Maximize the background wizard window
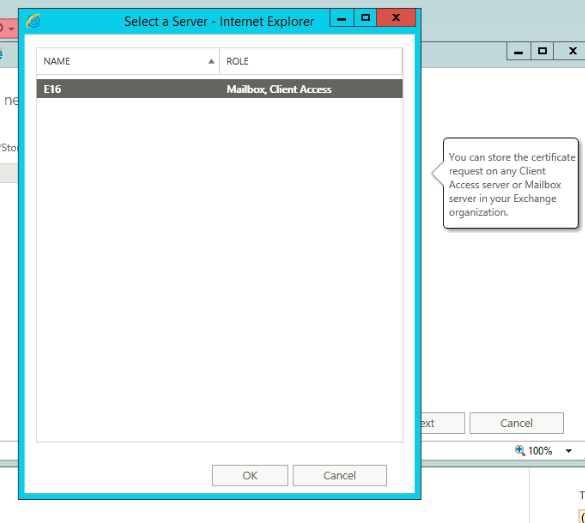 point(542,51)
